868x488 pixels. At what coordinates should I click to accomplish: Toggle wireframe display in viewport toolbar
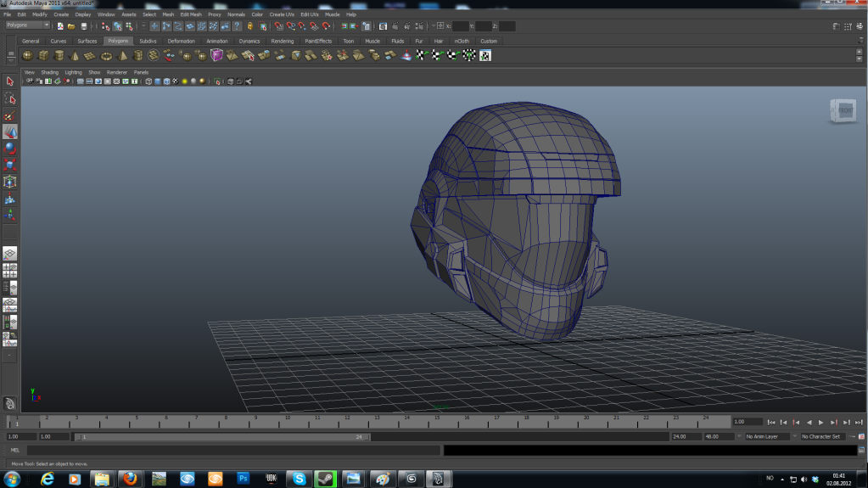point(148,81)
